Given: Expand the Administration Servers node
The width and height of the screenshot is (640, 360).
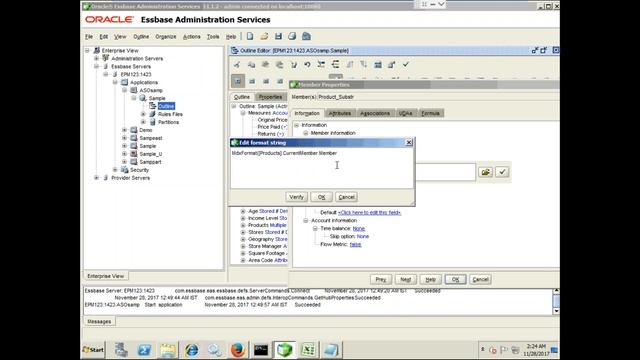Looking at the screenshot, I should point(96,58).
